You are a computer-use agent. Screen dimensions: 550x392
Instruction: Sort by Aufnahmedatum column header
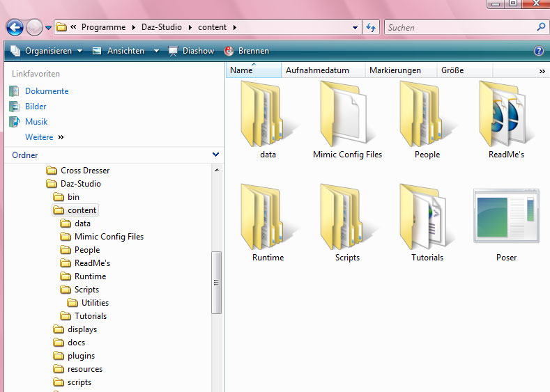point(323,70)
